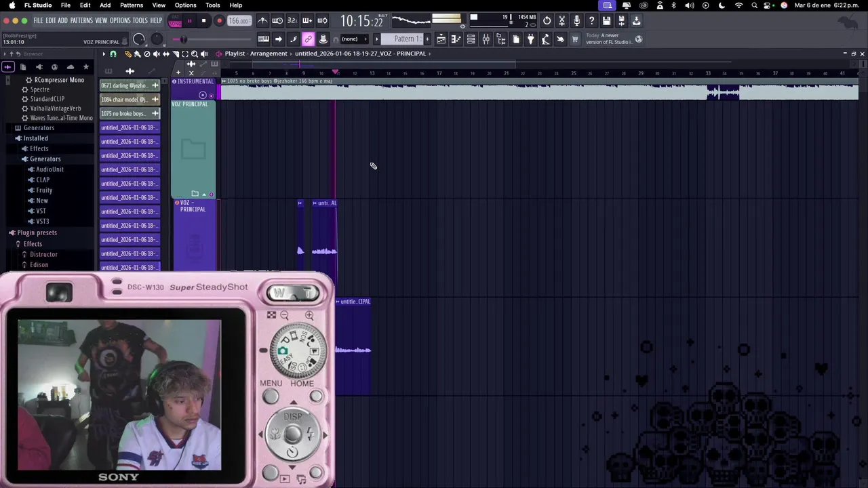Click the audio editor scissors icon
Viewport: 868px width, 488px height.
561,21
